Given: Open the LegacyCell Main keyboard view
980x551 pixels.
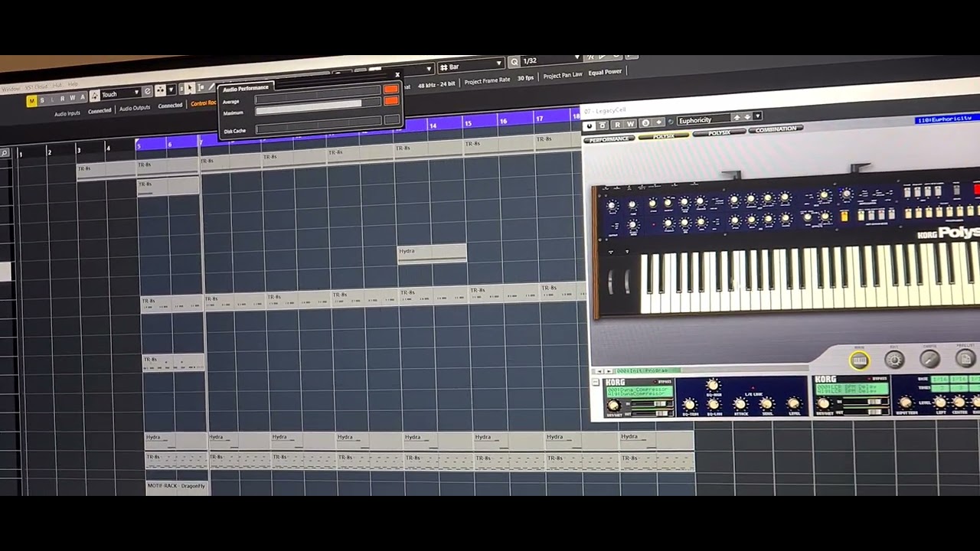Looking at the screenshot, I should tap(859, 360).
